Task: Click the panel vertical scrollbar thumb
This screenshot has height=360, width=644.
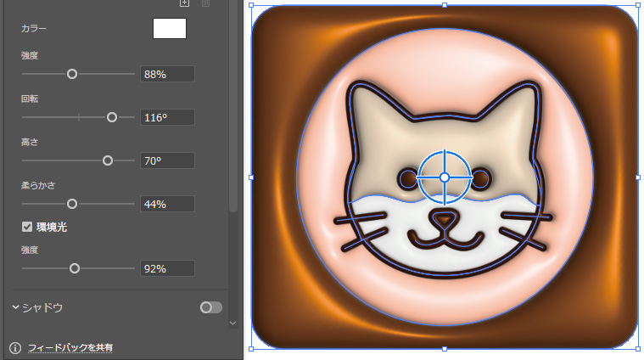Action: coord(232,106)
